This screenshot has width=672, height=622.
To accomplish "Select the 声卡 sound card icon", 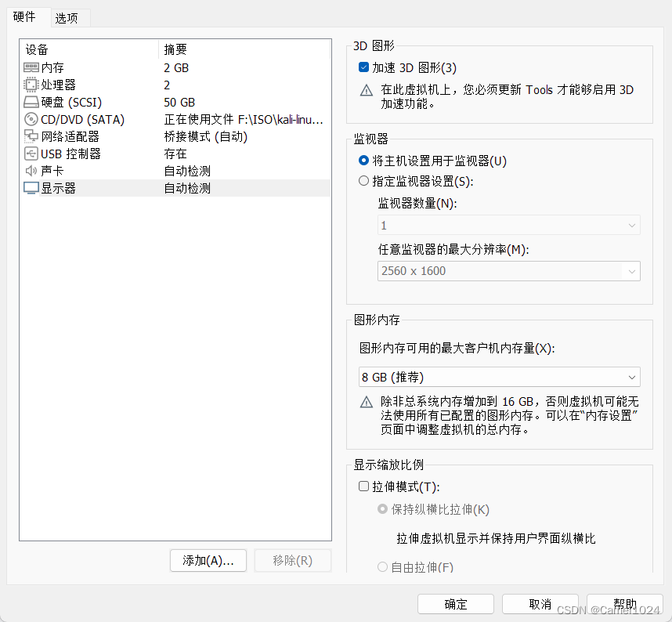I will 31,171.
